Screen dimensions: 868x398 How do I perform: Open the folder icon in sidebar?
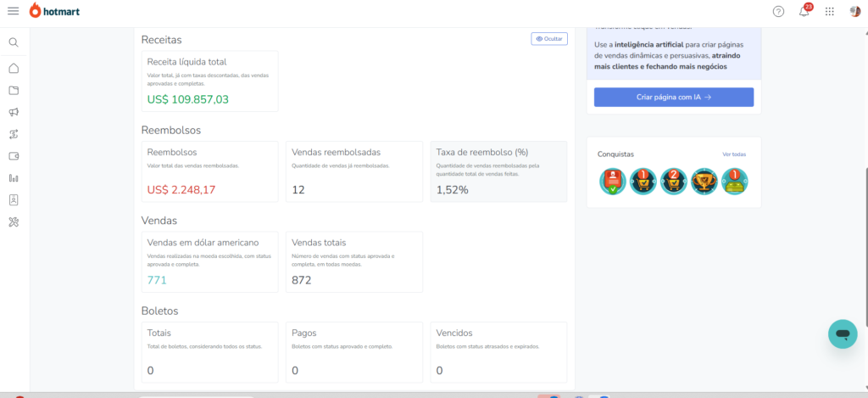[14, 90]
